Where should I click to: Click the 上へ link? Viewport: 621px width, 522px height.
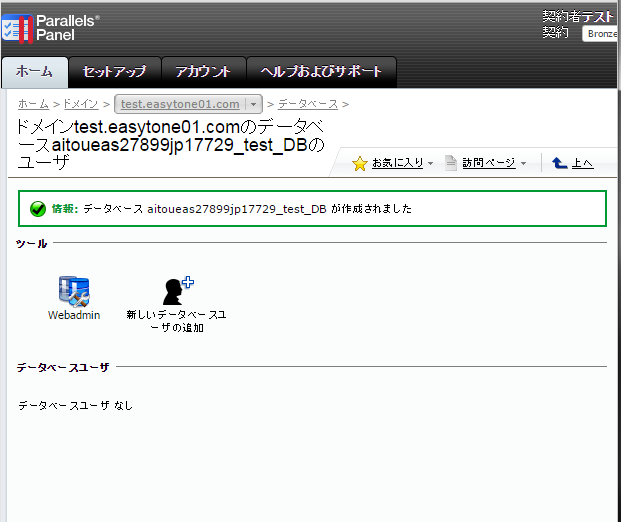click(582, 164)
